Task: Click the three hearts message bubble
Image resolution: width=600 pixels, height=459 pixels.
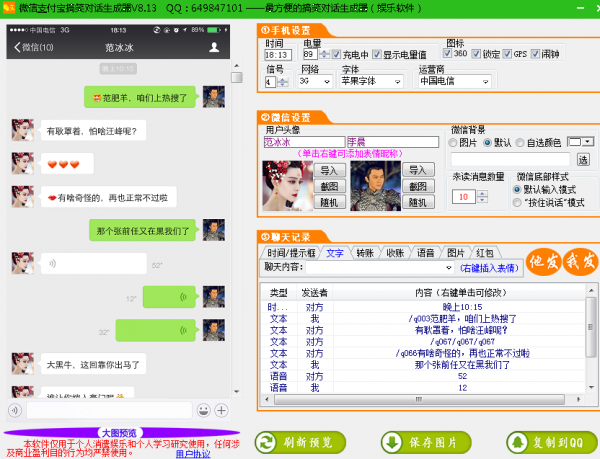Action: 67,164
